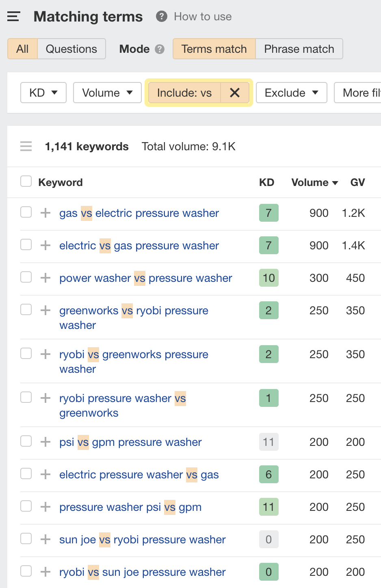Select checkbox for "power washer vs pressure washer"

pyautogui.click(x=26, y=278)
